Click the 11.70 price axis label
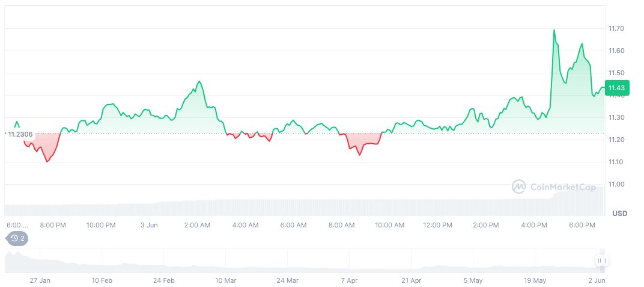The image size is (644, 287). click(x=616, y=29)
